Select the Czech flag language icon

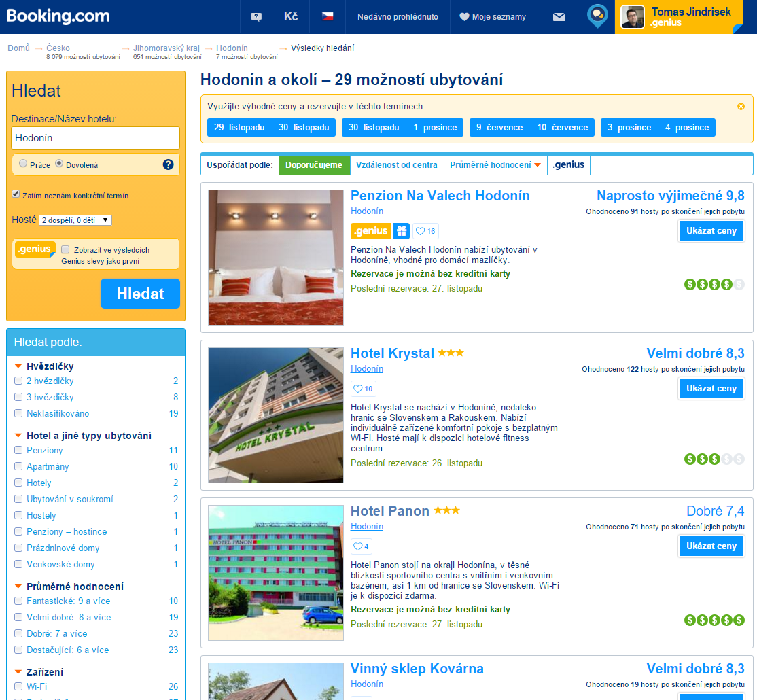click(328, 16)
